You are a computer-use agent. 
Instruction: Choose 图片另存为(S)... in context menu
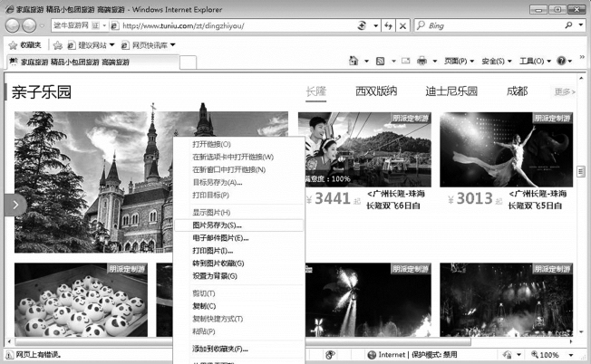click(x=239, y=225)
